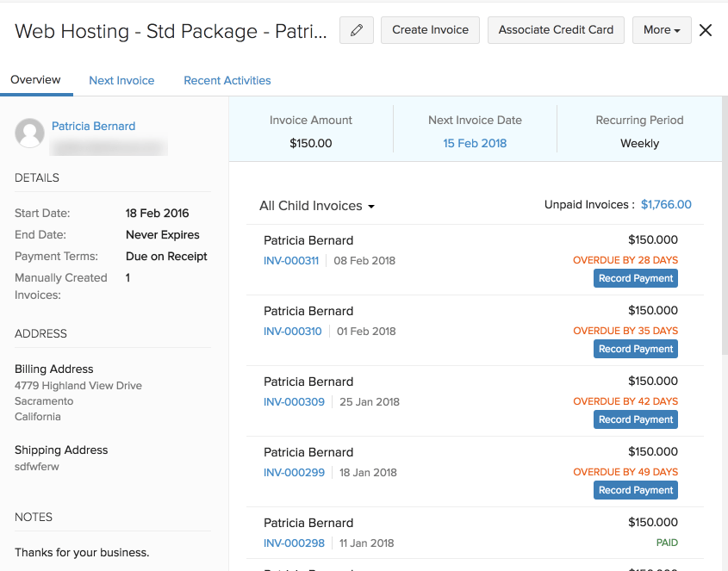Open the Recent Activities tab
728x571 pixels.
pyautogui.click(x=227, y=80)
